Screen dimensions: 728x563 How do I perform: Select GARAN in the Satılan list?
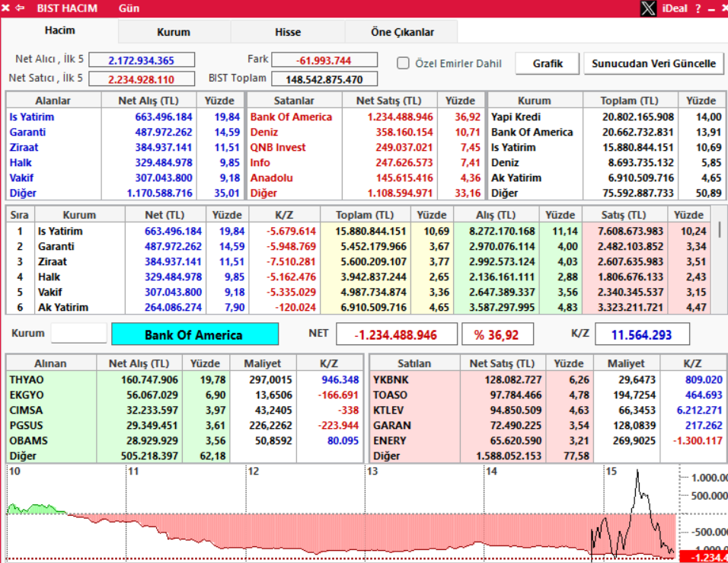pos(392,426)
